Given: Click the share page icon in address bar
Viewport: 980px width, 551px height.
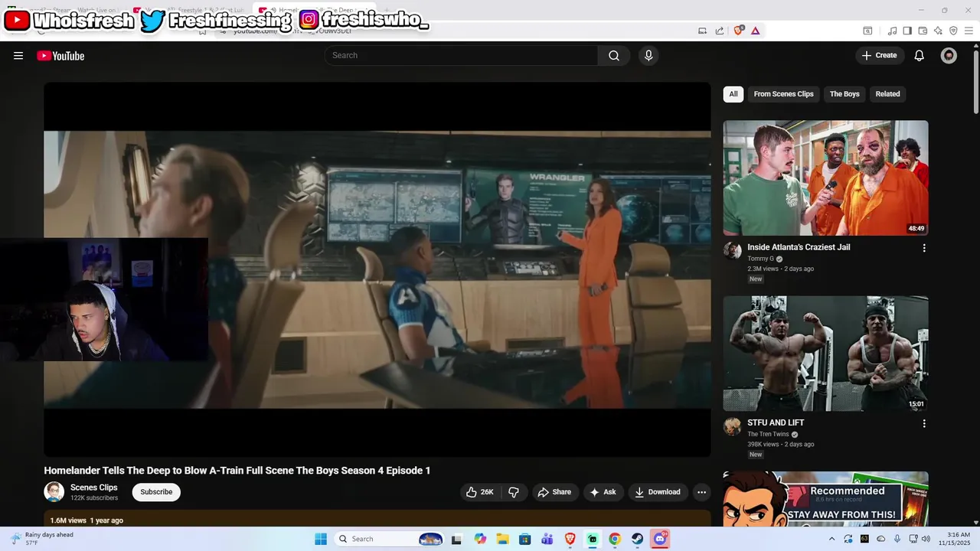Looking at the screenshot, I should click(x=720, y=31).
